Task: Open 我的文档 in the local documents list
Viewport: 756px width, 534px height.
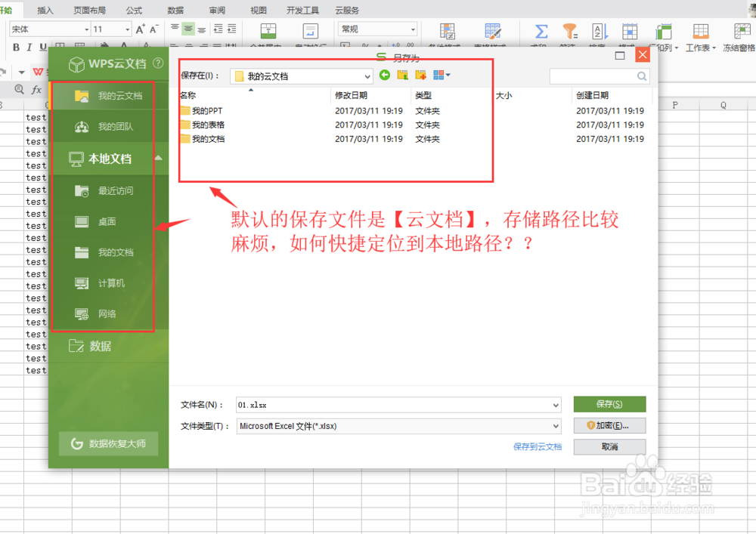Action: 110,252
